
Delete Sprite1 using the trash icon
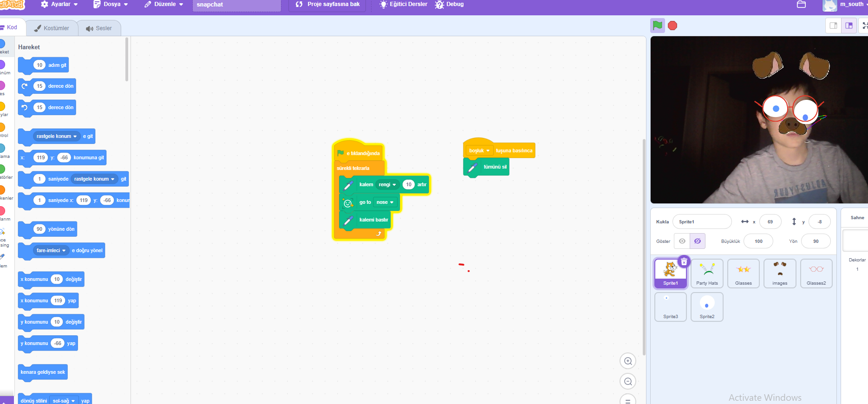(x=684, y=262)
